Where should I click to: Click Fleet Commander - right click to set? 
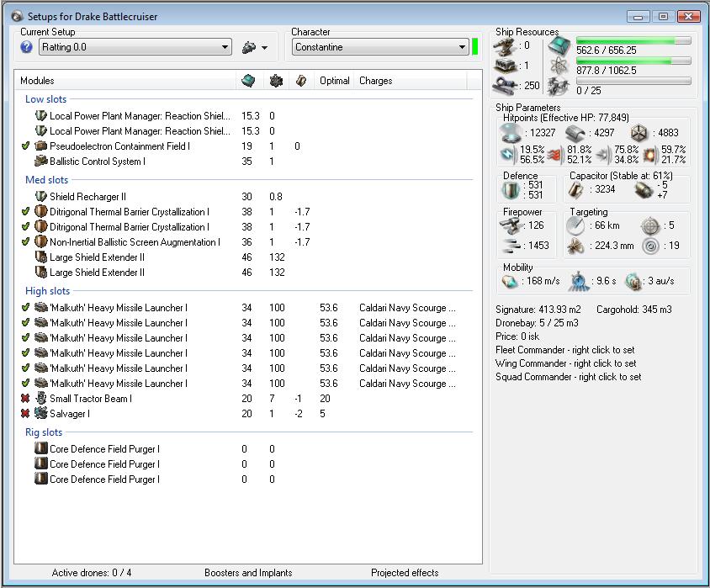(x=565, y=350)
